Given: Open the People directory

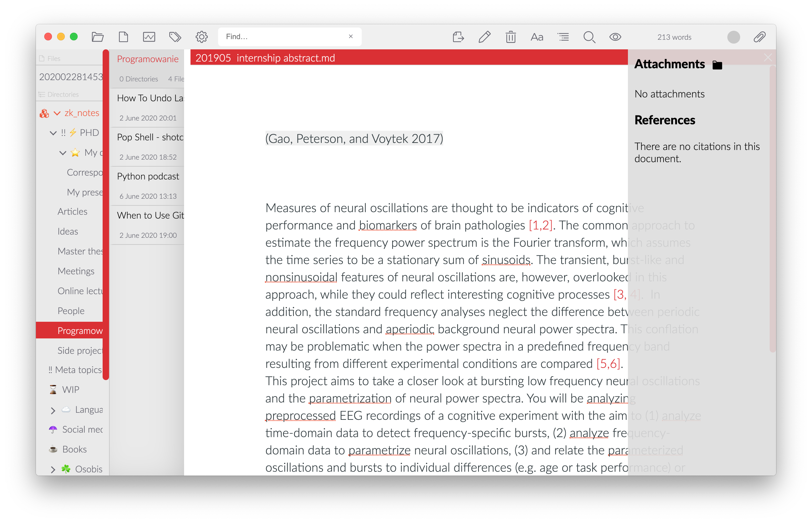Looking at the screenshot, I should [x=71, y=311].
